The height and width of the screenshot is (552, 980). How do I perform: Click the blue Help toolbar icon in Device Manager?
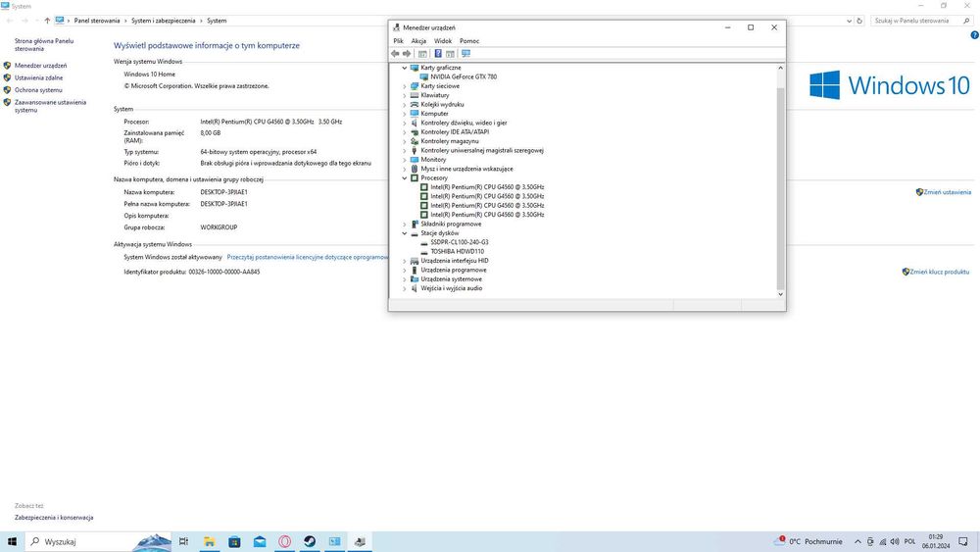coord(438,54)
